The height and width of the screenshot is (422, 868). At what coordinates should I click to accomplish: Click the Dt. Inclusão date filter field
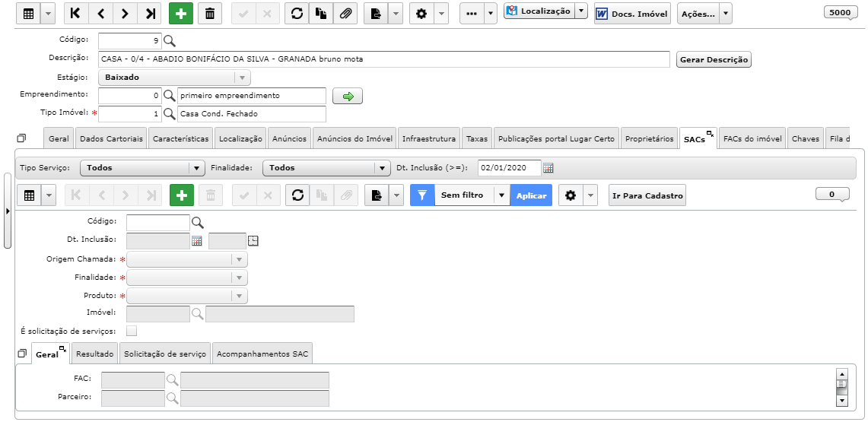click(x=509, y=167)
